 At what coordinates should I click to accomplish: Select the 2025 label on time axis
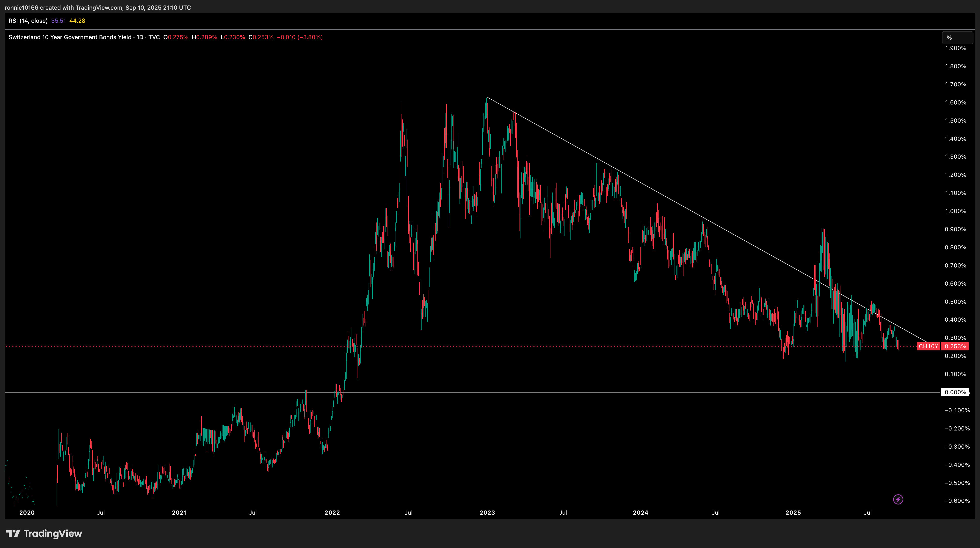point(793,513)
